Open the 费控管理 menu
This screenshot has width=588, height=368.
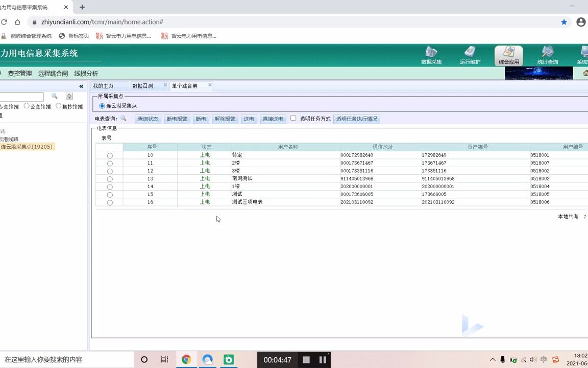(x=19, y=73)
